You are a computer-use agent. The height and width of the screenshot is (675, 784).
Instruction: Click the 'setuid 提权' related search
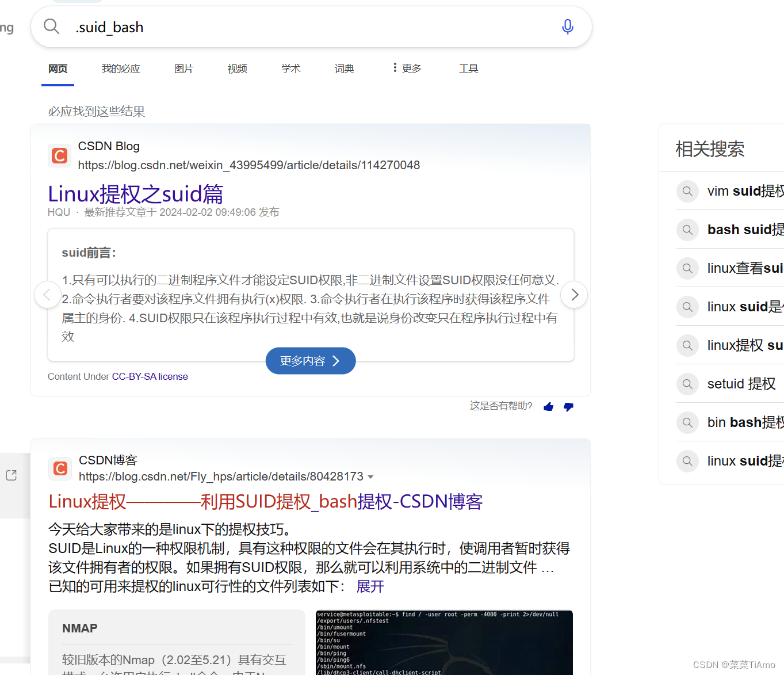[741, 384]
